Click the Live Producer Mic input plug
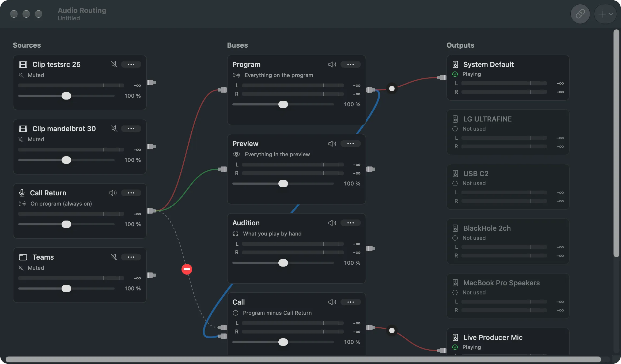This screenshot has height=364, width=621. click(442, 350)
